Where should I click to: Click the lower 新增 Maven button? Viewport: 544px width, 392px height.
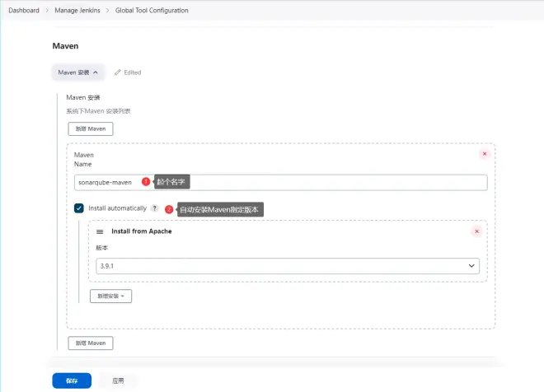coord(90,343)
